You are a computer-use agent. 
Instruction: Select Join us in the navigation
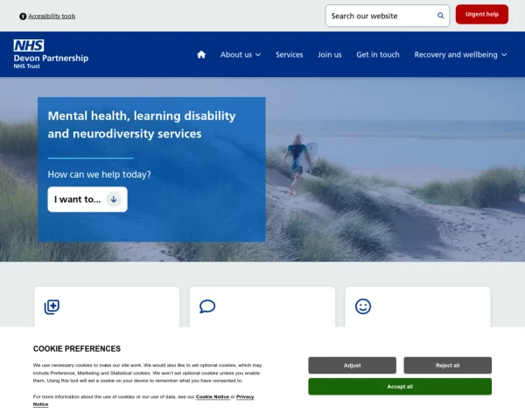point(330,54)
